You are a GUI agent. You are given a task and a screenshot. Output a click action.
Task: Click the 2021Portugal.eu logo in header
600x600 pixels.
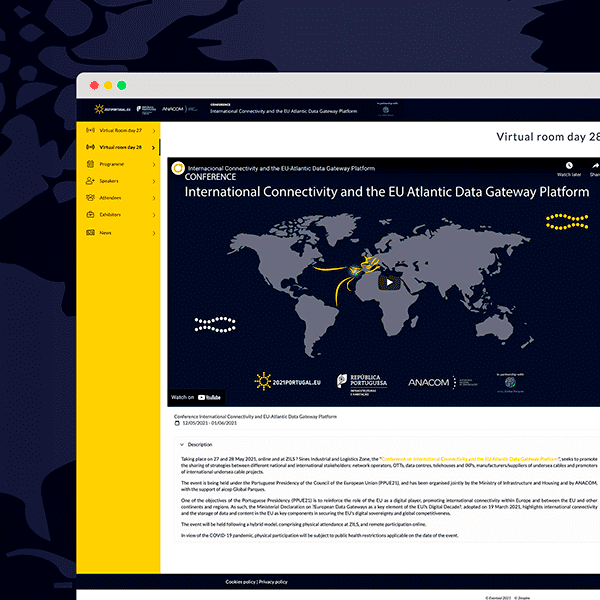(x=112, y=109)
